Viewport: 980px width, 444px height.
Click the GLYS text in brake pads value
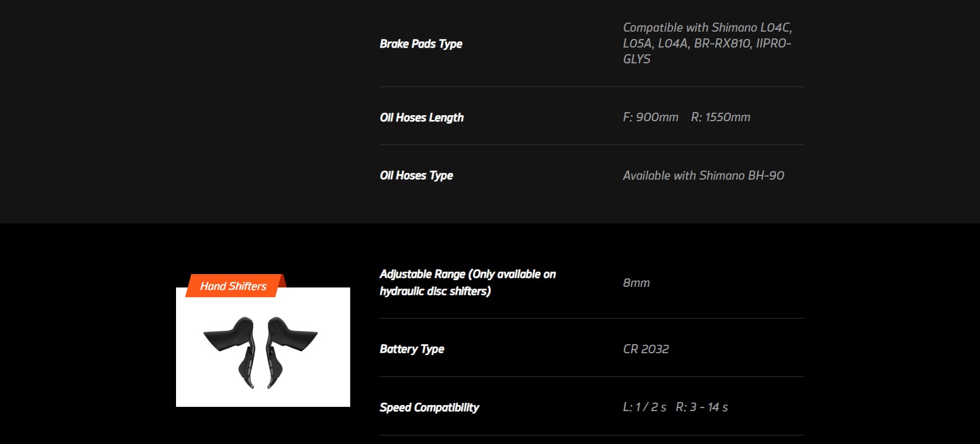[636, 59]
